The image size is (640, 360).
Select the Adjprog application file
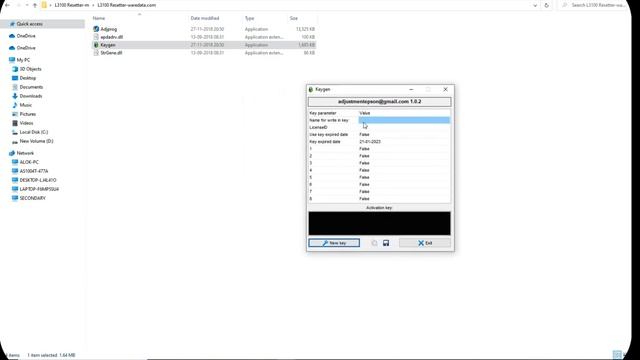click(x=109, y=29)
